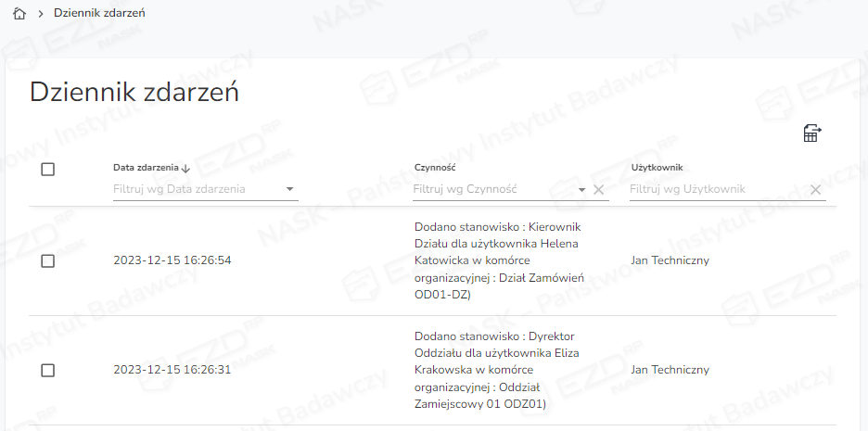Click the Czynność column header

tap(434, 168)
